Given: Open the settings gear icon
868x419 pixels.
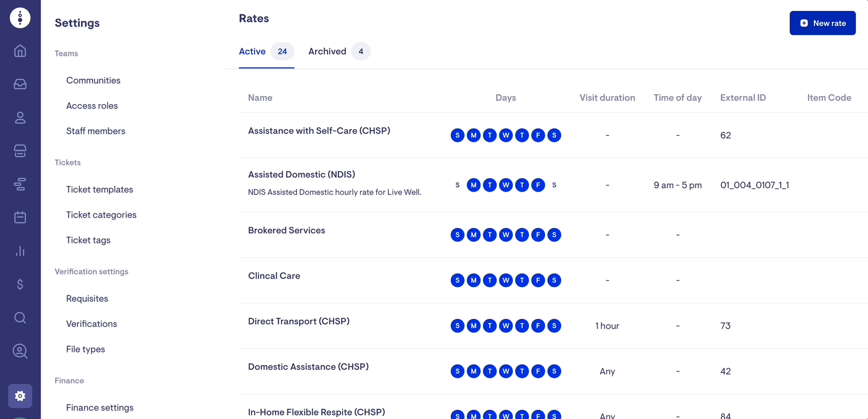Looking at the screenshot, I should click(x=20, y=396).
